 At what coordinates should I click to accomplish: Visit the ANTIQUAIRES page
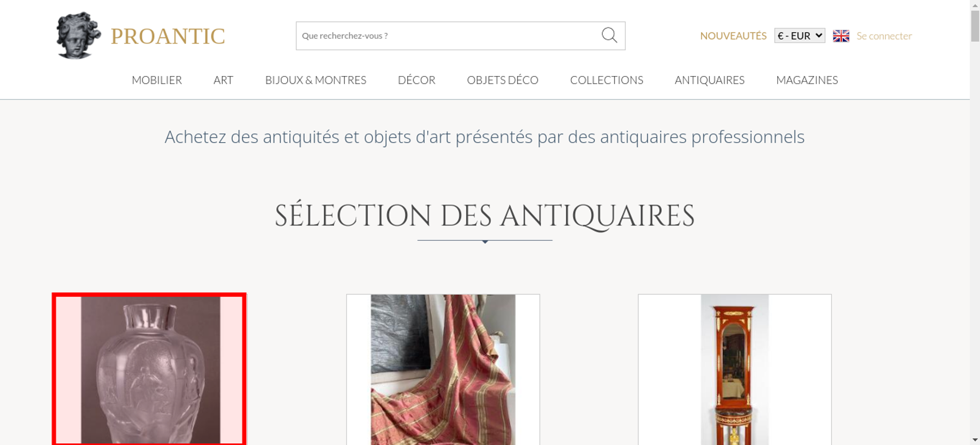[710, 80]
